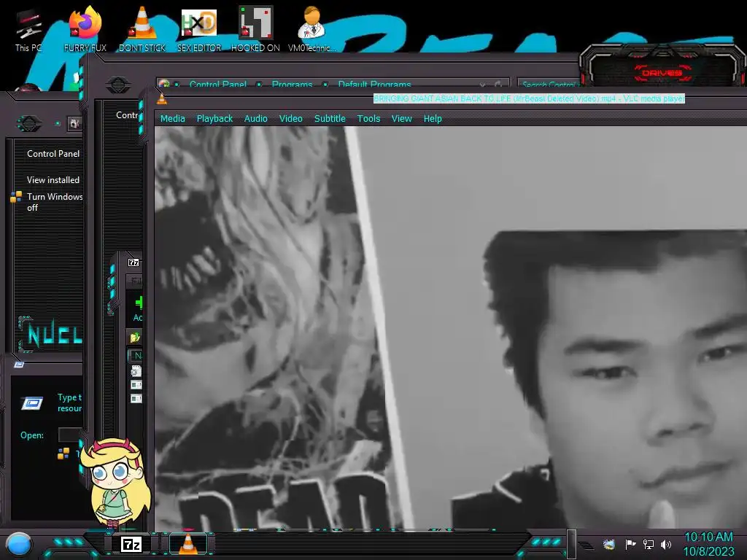Click the Run dialog program icon
The height and width of the screenshot is (560, 747).
point(32,402)
